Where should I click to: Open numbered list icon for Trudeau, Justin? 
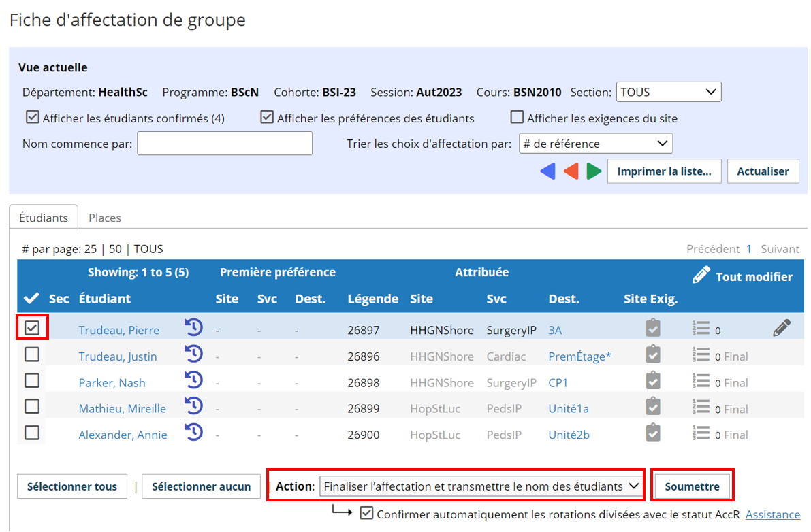tap(701, 354)
